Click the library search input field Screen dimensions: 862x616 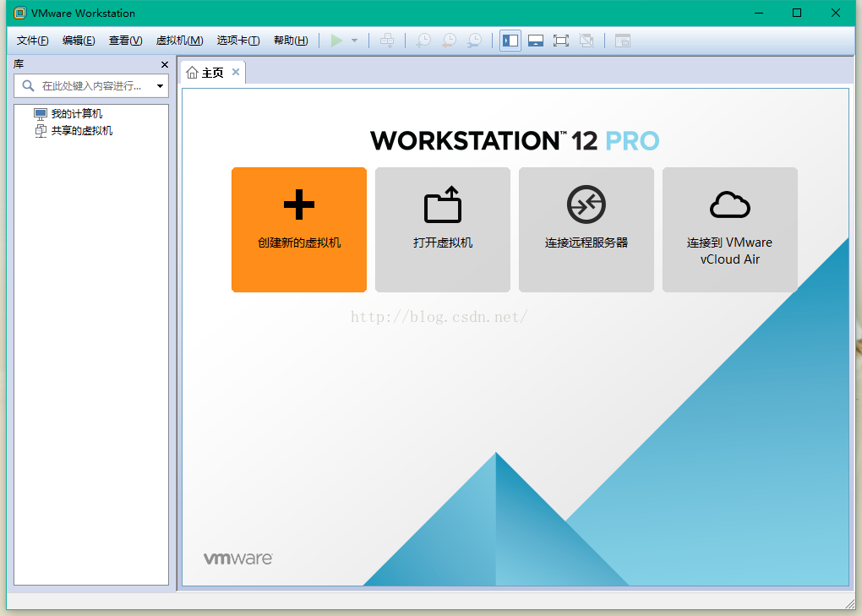91,86
